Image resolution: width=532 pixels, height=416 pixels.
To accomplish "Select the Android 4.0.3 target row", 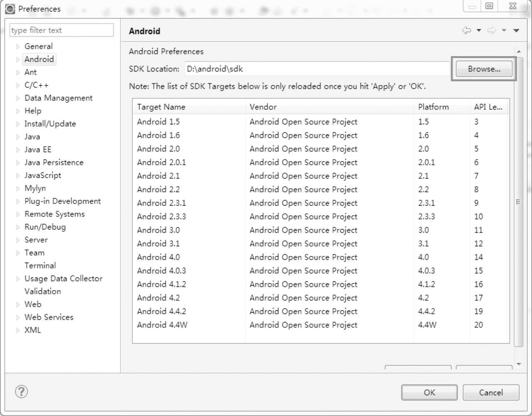I will coord(321,271).
